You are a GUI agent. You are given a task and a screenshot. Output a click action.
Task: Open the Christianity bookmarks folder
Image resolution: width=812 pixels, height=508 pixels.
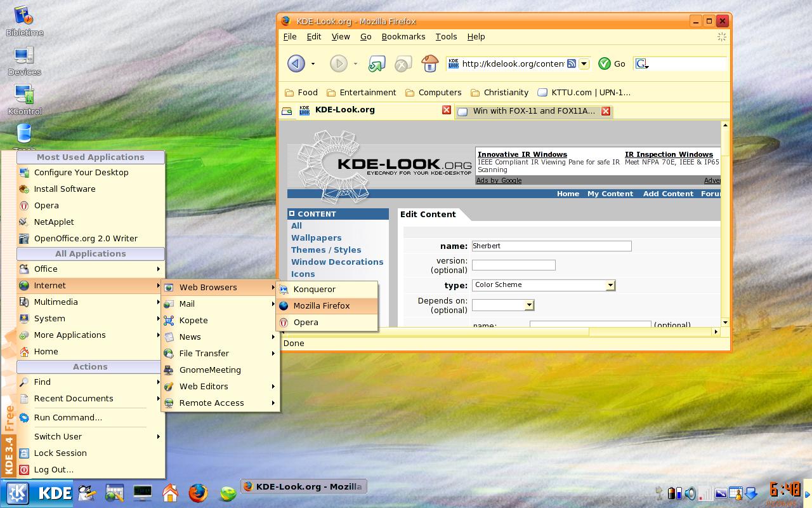click(499, 93)
